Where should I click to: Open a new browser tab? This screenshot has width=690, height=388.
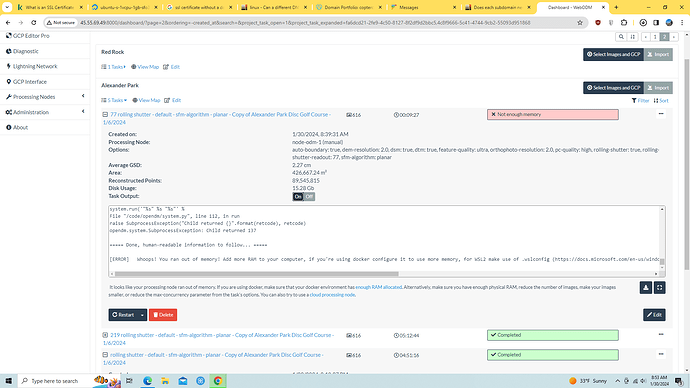coord(616,7)
